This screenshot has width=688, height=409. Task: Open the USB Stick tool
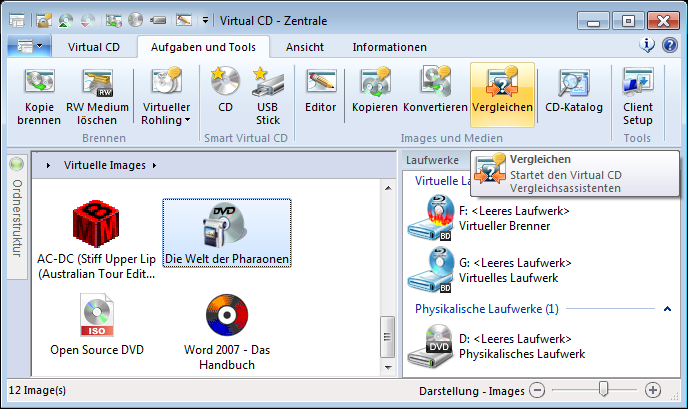point(268,97)
